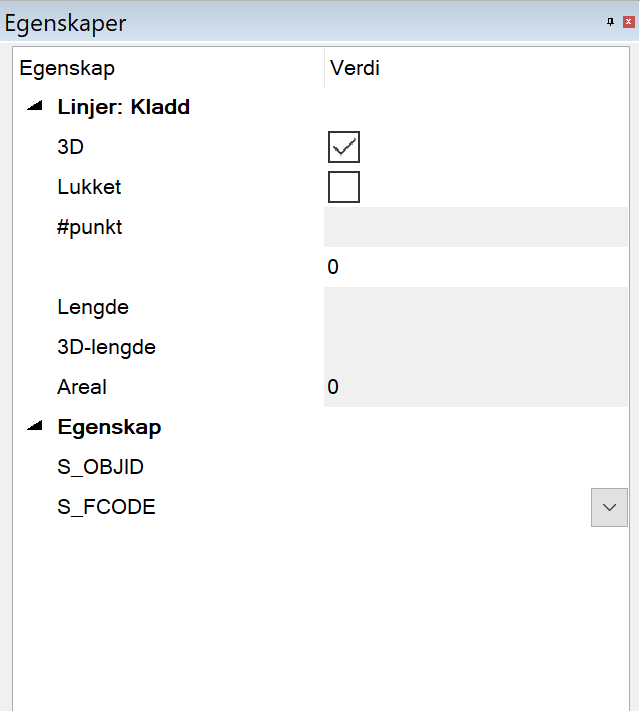Click the Lukket property label
The width and height of the screenshot is (640, 711).
tap(89, 187)
